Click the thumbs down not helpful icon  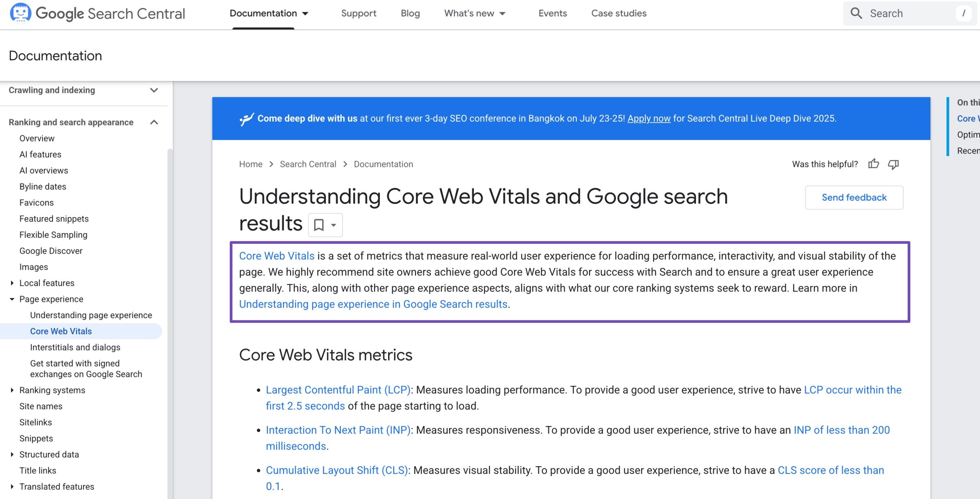click(893, 164)
